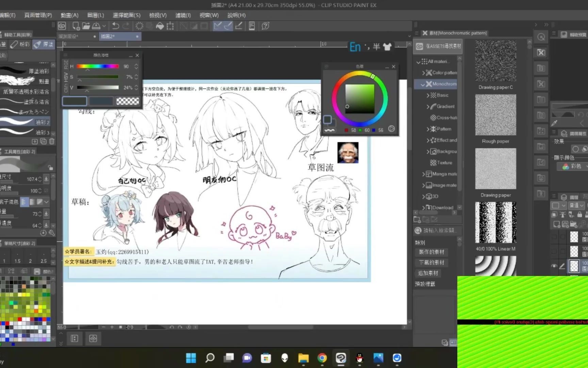The image size is (588, 368).
Task: Open the 說明(H) menu
Action: [236, 15]
